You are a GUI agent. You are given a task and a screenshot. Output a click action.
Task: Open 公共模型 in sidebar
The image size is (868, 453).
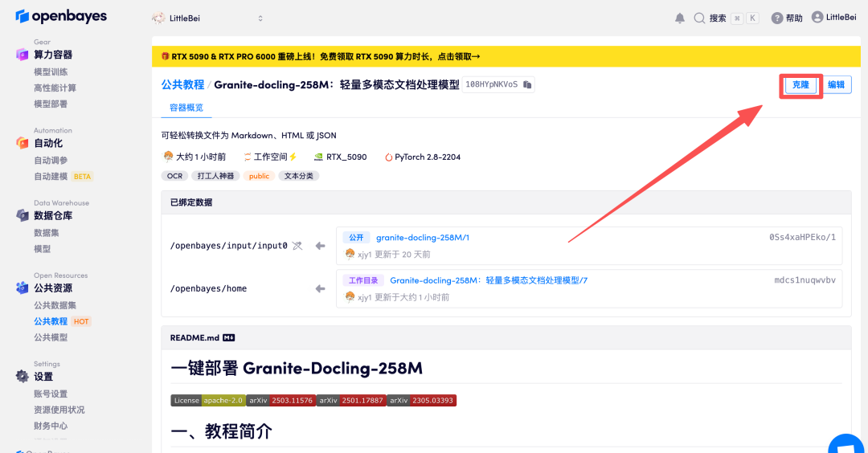(51, 337)
